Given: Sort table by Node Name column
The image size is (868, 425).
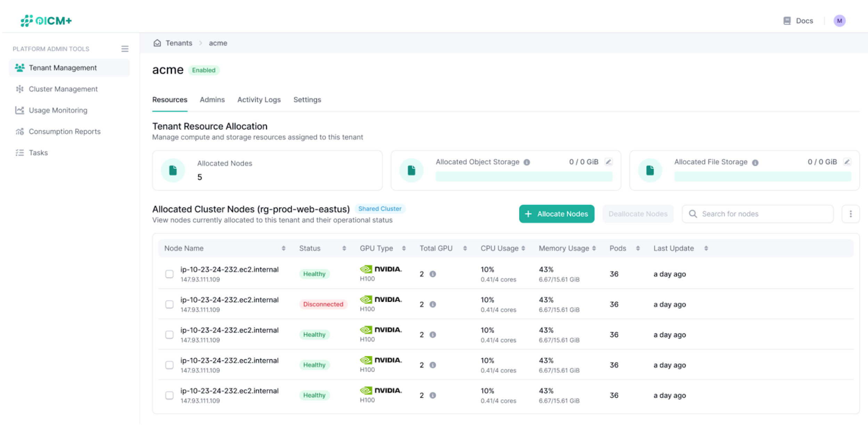Looking at the screenshot, I should [x=284, y=248].
